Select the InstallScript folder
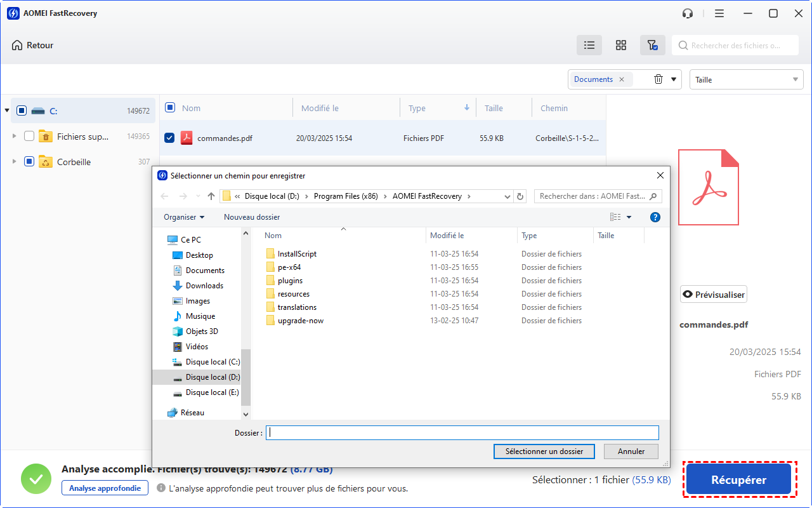 pos(291,254)
